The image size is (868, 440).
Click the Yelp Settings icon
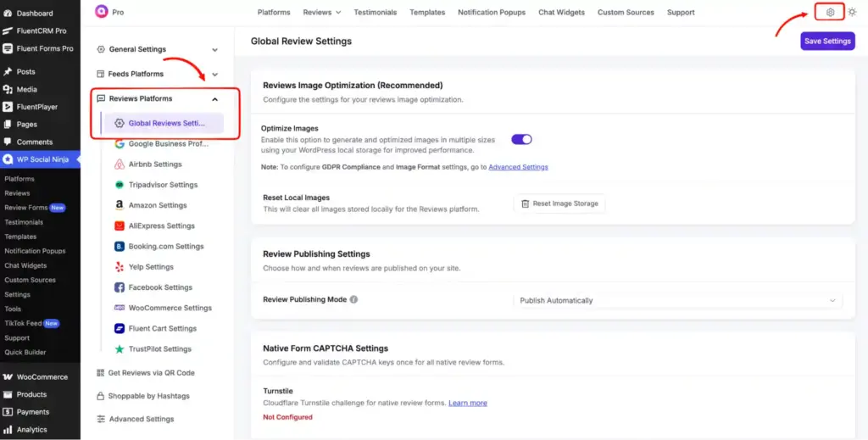click(119, 267)
